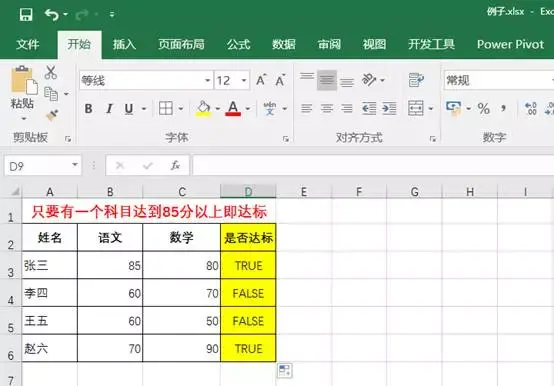Align text left icon

[x=307, y=108]
